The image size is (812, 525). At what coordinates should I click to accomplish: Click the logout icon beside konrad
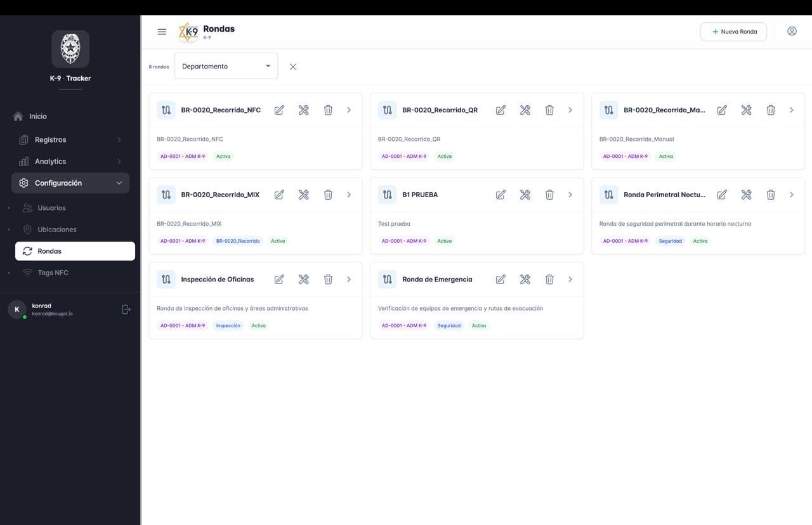tap(126, 309)
